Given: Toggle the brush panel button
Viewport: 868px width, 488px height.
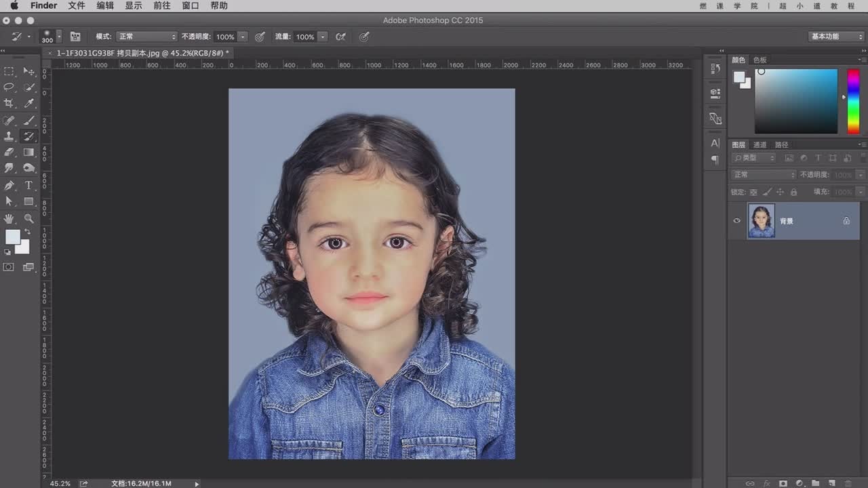Looking at the screenshot, I should click(x=75, y=37).
